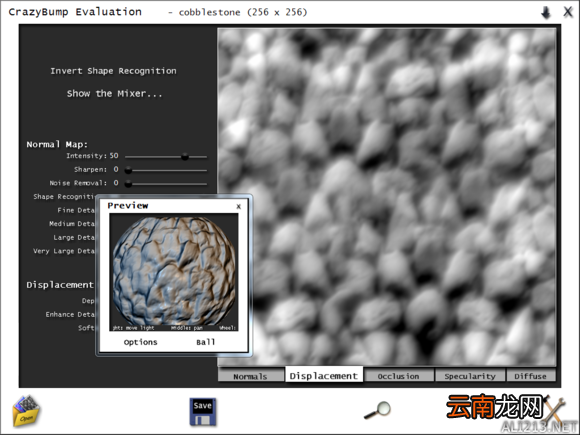Click the 'cobblestone (256 x 256)' file label
Image resolution: width=580 pixels, height=435 pixels.
[243, 12]
